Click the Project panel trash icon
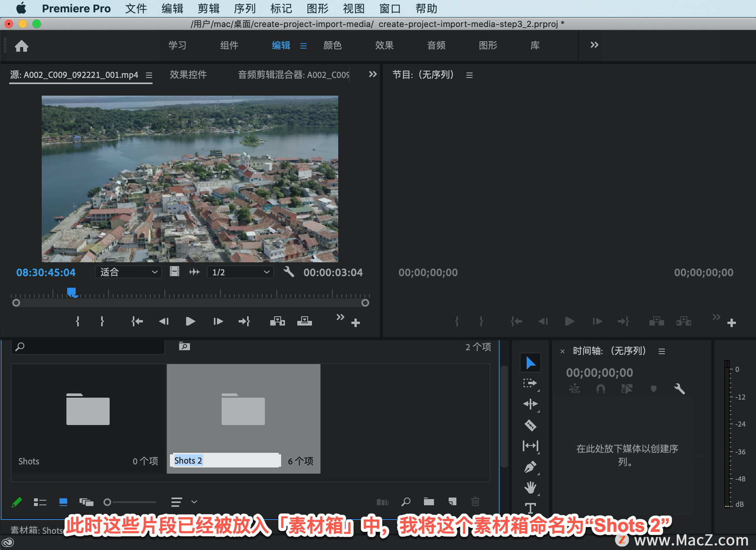This screenshot has width=756, height=550. (475, 502)
